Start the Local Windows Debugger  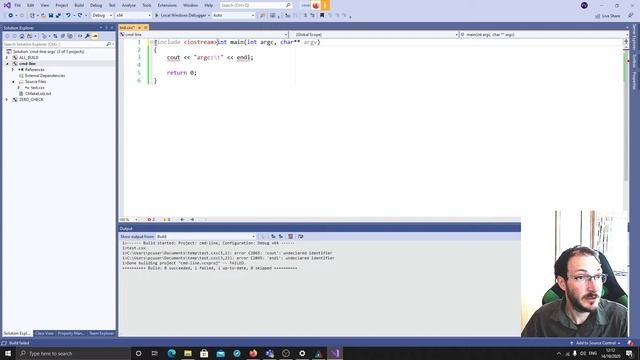pyautogui.click(x=180, y=16)
